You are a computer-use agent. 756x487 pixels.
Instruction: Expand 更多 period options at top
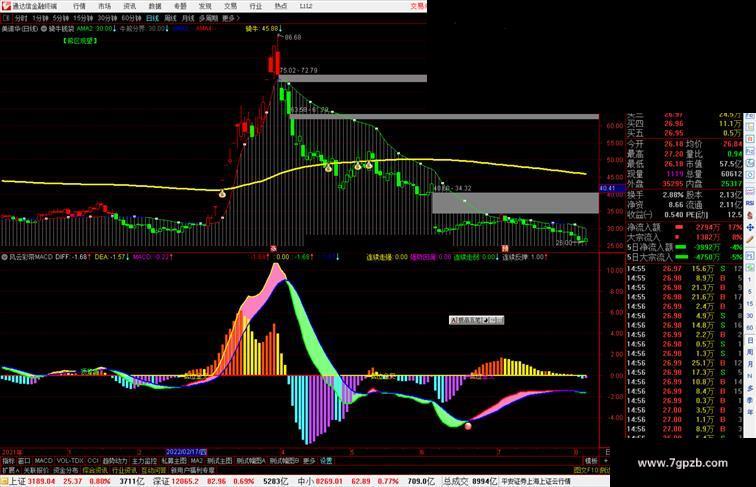coord(230,18)
